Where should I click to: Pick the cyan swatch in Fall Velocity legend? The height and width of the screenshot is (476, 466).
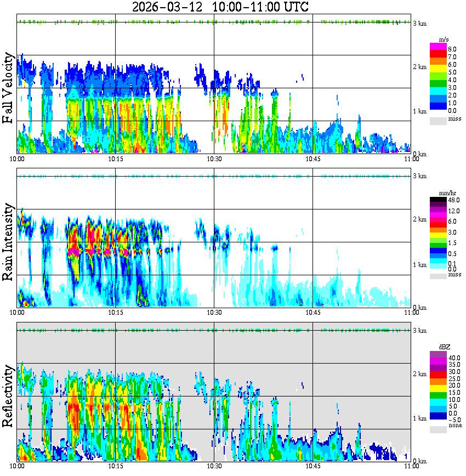click(438, 92)
